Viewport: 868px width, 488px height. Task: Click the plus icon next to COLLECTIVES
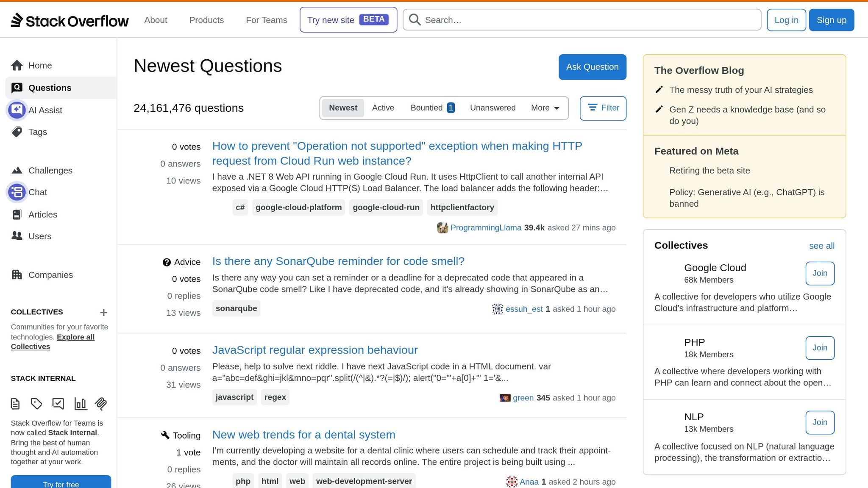pyautogui.click(x=103, y=312)
